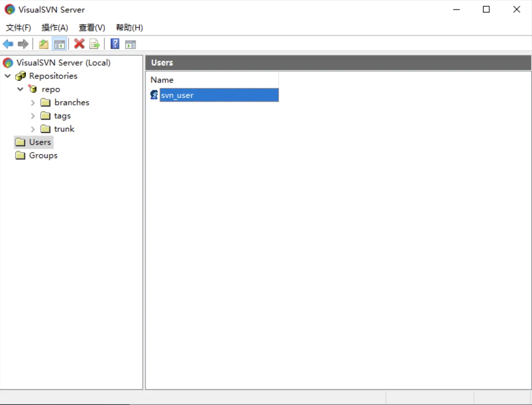This screenshot has height=405, width=532.
Task: Toggle the Show/Hide Console Tree icon
Action: (x=60, y=44)
